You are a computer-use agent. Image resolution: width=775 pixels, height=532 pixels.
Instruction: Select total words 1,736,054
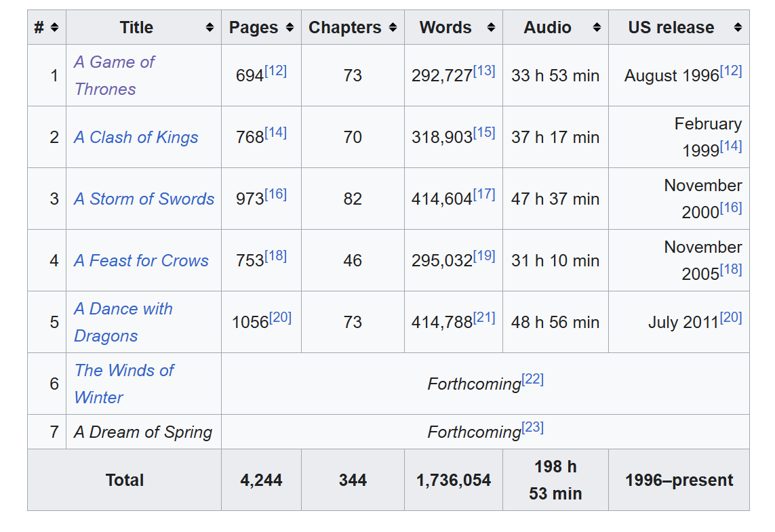coord(454,480)
